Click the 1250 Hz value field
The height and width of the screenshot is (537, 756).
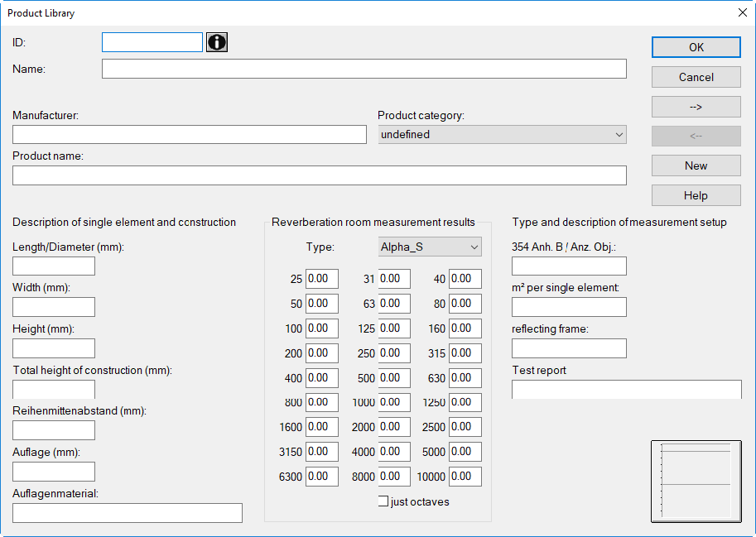click(x=465, y=402)
